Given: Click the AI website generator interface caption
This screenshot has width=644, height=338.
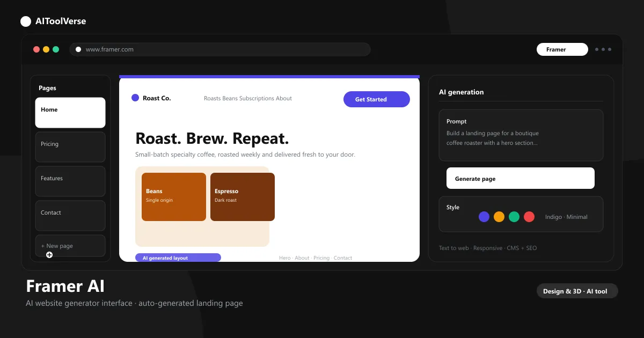Looking at the screenshot, I should click(134, 303).
